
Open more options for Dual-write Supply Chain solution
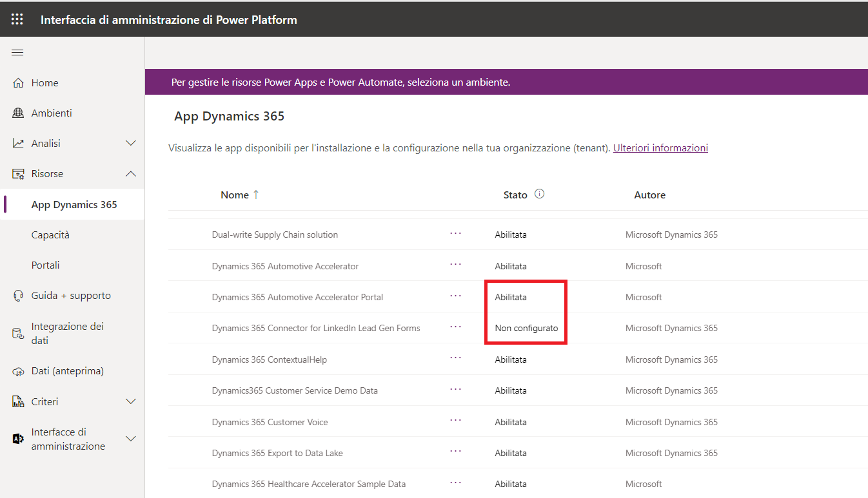[x=456, y=234]
